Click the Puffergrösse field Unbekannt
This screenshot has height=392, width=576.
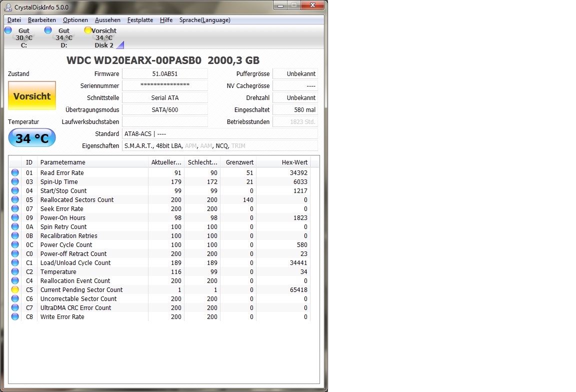tap(295, 73)
